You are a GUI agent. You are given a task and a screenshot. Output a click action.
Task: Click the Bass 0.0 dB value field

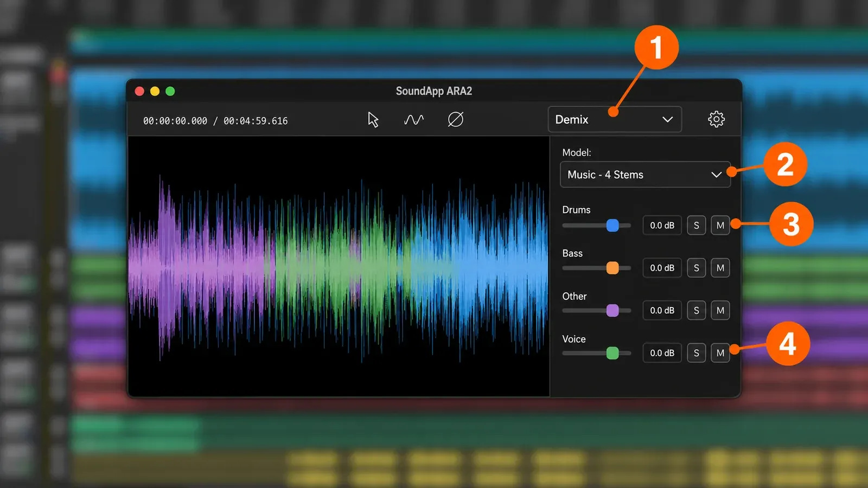click(662, 268)
